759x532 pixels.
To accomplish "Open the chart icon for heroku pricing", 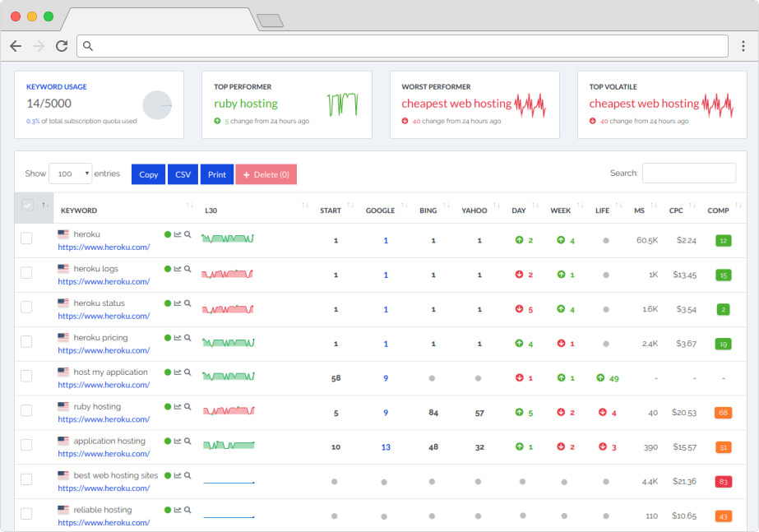I will (x=178, y=337).
